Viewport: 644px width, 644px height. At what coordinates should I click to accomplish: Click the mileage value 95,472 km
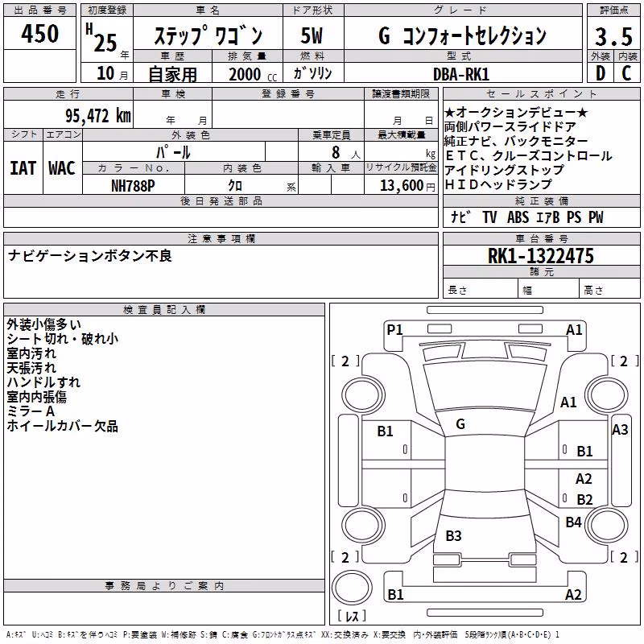tap(97, 116)
